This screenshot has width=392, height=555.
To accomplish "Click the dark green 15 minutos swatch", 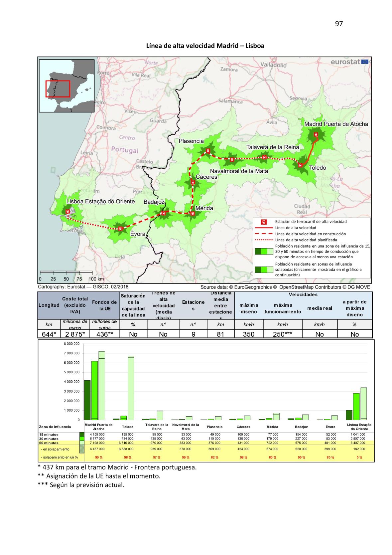I will point(82,434).
